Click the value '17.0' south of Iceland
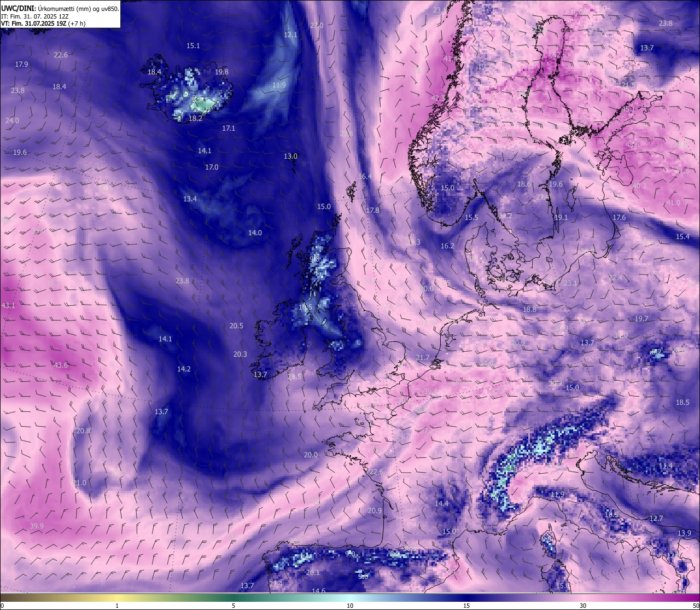This screenshot has height=610, width=700. click(x=212, y=167)
